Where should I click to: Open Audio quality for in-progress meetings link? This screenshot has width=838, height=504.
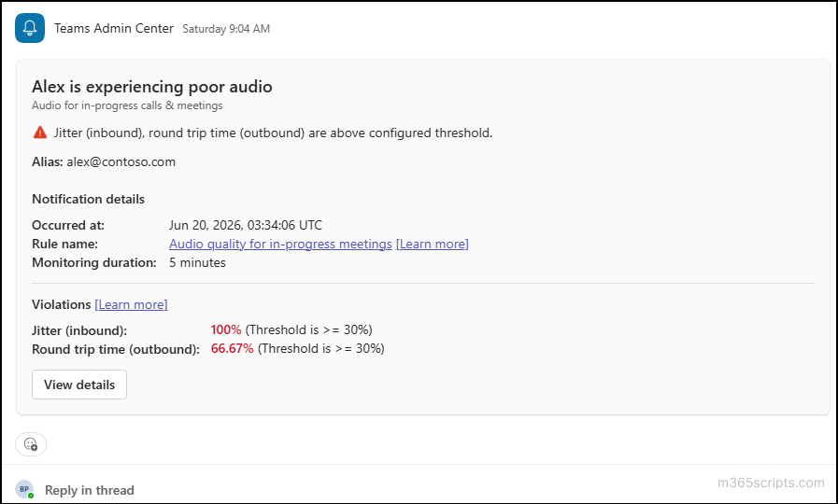[280, 244]
